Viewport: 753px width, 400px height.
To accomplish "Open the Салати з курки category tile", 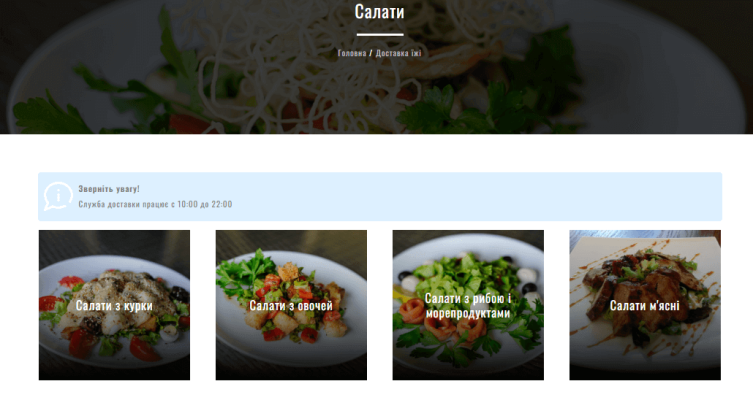I will point(114,305).
